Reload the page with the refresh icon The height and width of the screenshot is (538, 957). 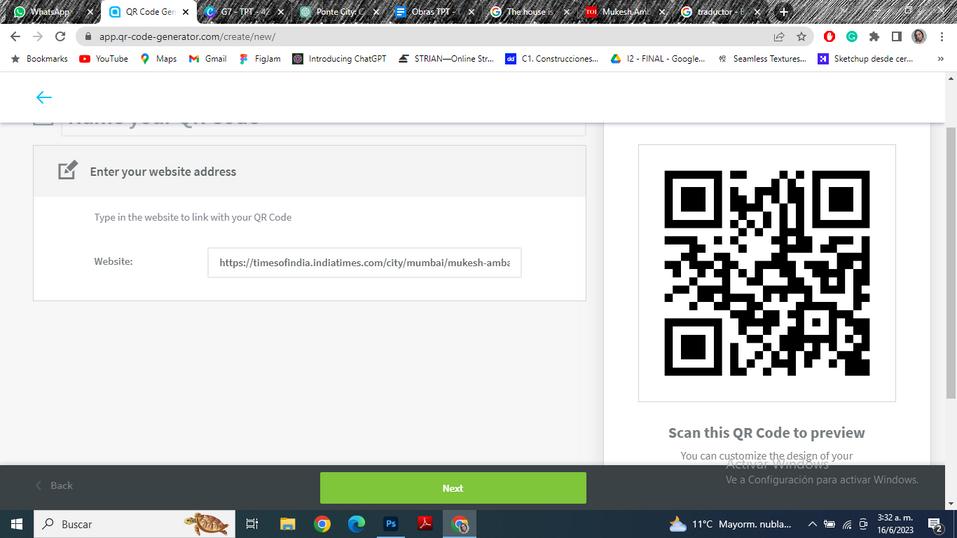coord(60,37)
